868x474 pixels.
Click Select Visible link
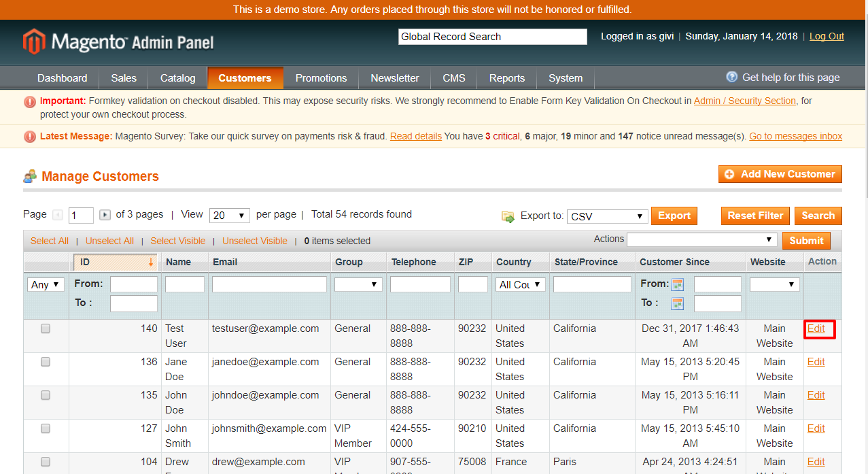point(178,241)
